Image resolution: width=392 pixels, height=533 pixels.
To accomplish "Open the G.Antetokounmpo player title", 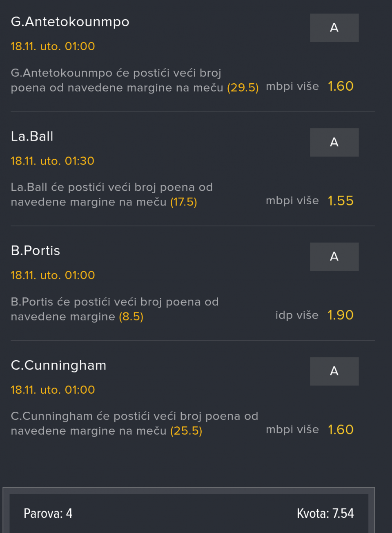I will 70,22.
